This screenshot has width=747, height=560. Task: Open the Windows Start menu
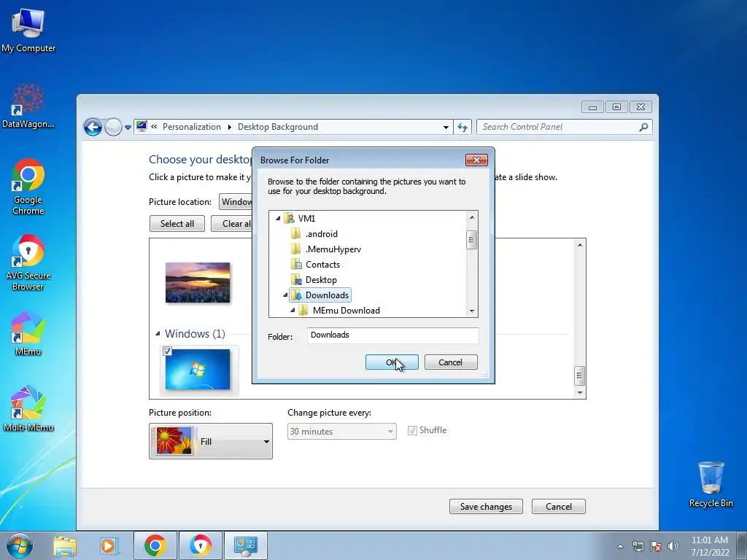coord(20,545)
